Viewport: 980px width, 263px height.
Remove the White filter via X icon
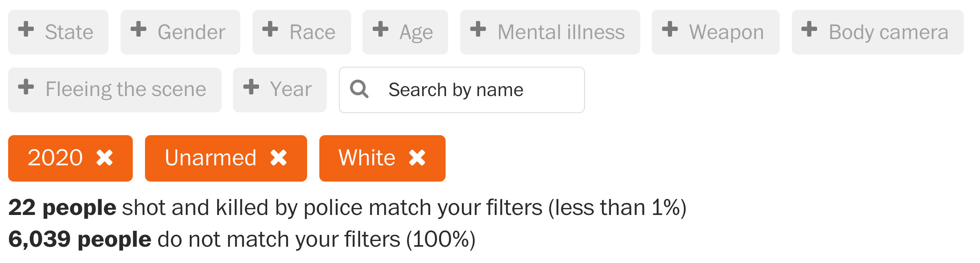click(417, 158)
